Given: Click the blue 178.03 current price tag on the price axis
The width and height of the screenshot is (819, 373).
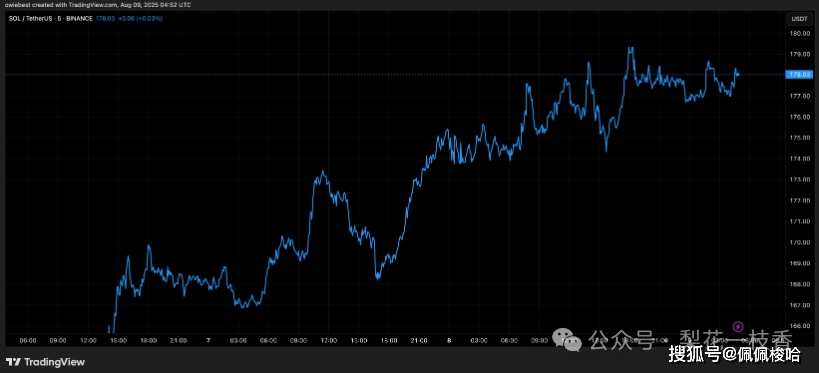Looking at the screenshot, I should click(x=799, y=75).
